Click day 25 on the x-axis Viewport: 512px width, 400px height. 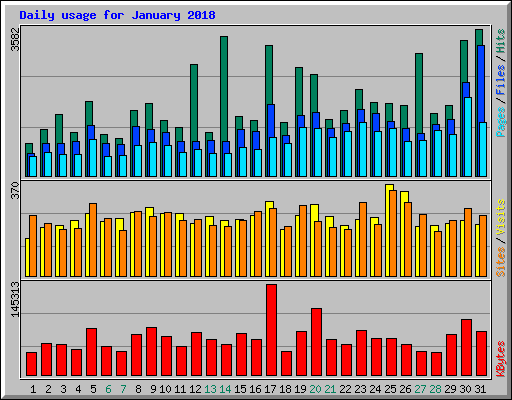(x=390, y=389)
